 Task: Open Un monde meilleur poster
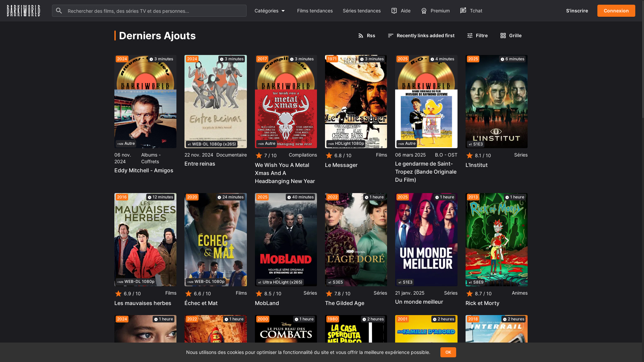tap(426, 240)
